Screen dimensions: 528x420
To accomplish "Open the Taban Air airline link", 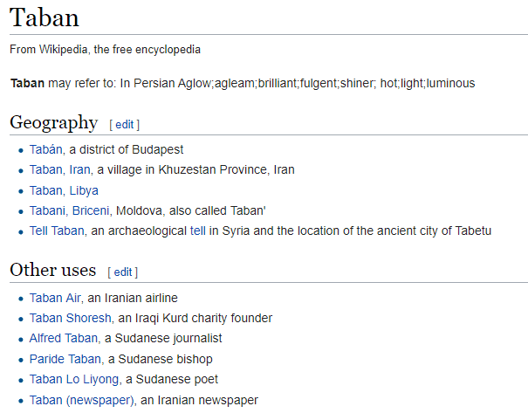I will coord(54,298).
